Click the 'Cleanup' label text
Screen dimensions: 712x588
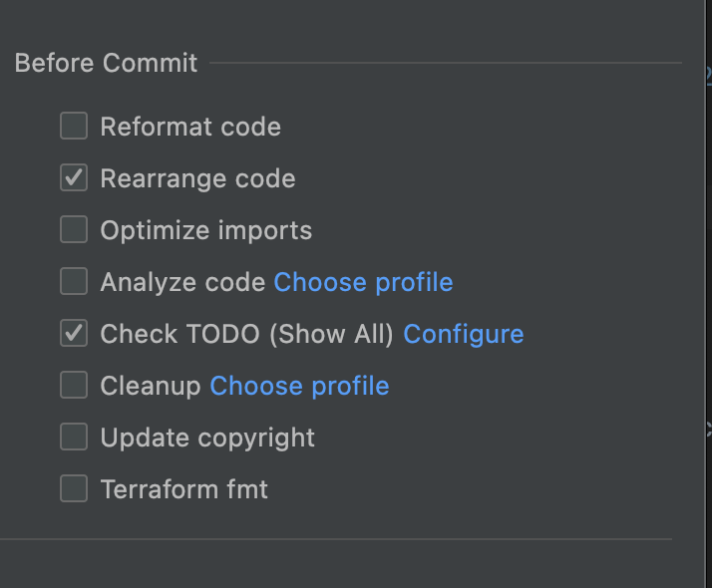(x=151, y=386)
